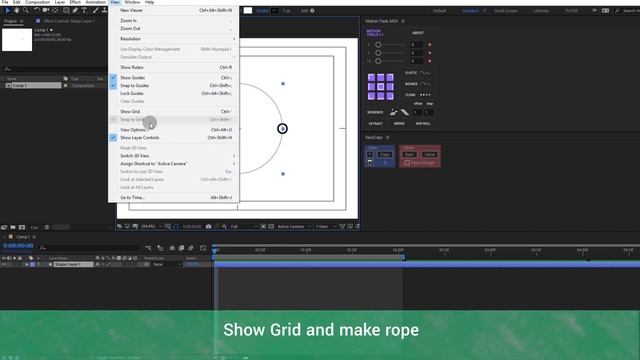Image resolution: width=640 pixels, height=360 pixels.
Task: Toggle the second red dot in Motion Tools
Action: 429,53
